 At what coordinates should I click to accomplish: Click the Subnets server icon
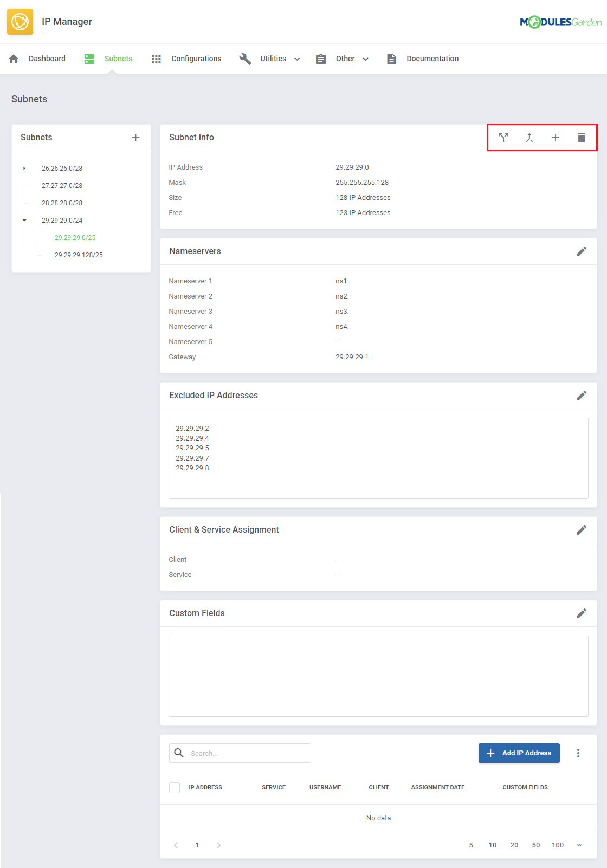point(89,59)
